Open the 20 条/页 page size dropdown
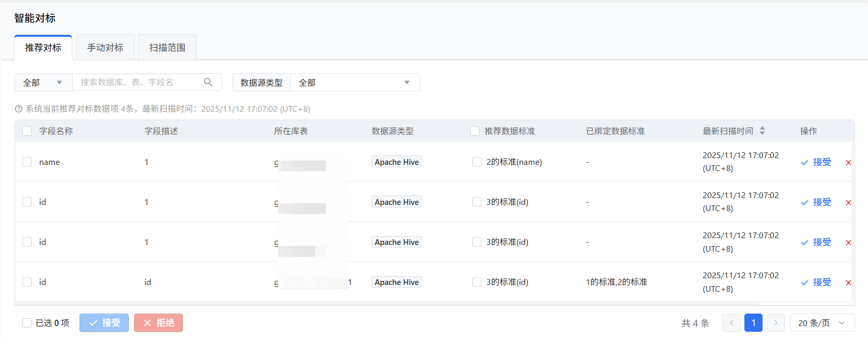Viewport: 868px width, 338px height. (822, 323)
